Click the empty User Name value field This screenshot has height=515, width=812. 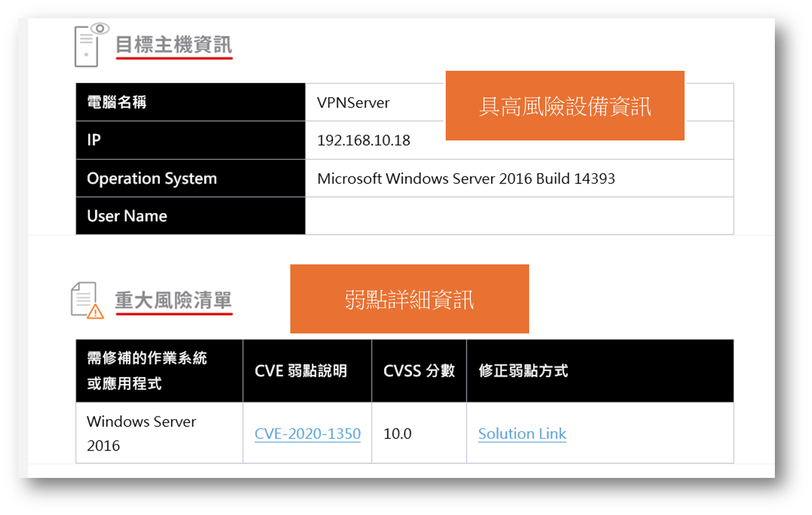pos(519,216)
